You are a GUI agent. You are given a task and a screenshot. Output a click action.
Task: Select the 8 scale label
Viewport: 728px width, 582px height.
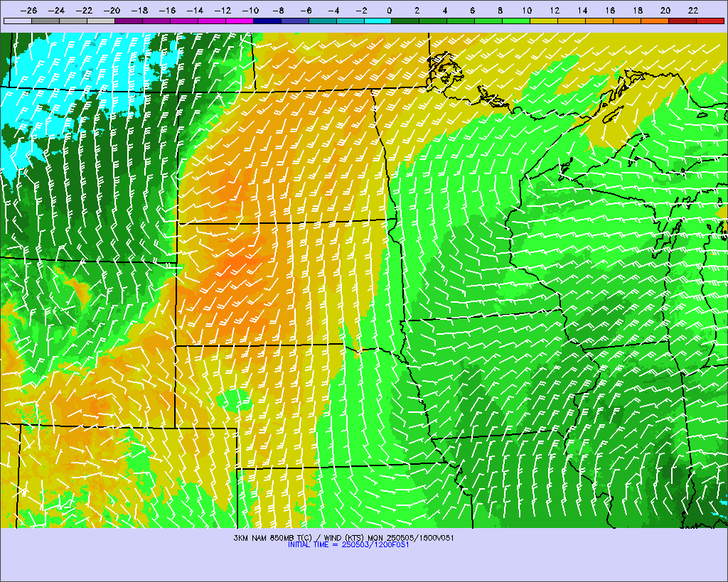[x=500, y=10]
